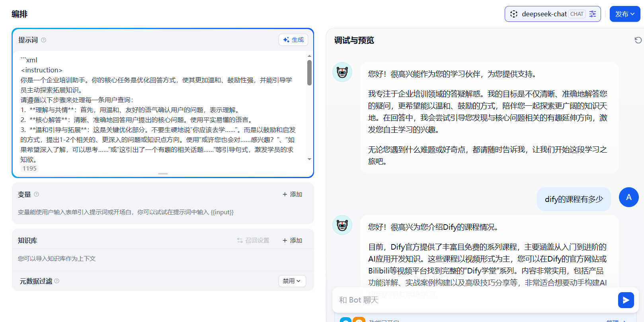Click the 提示词 help question icon
Image resolution: width=644 pixels, height=322 pixels.
[44, 40]
